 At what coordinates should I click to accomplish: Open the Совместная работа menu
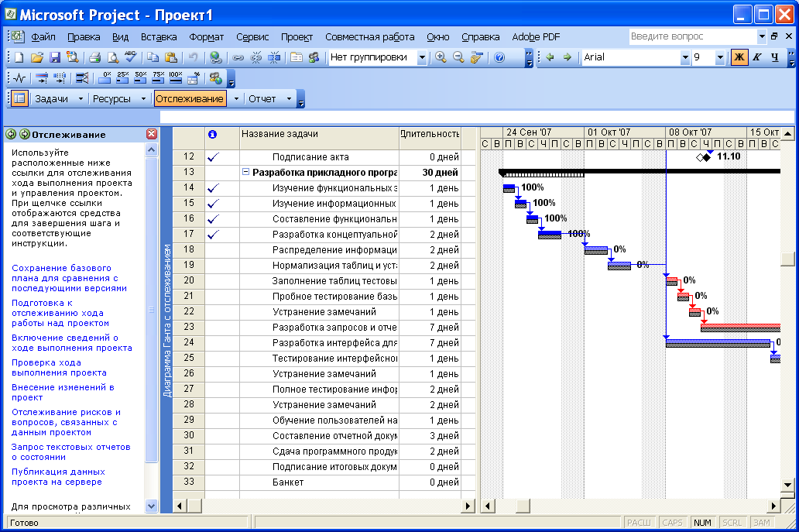(x=370, y=37)
